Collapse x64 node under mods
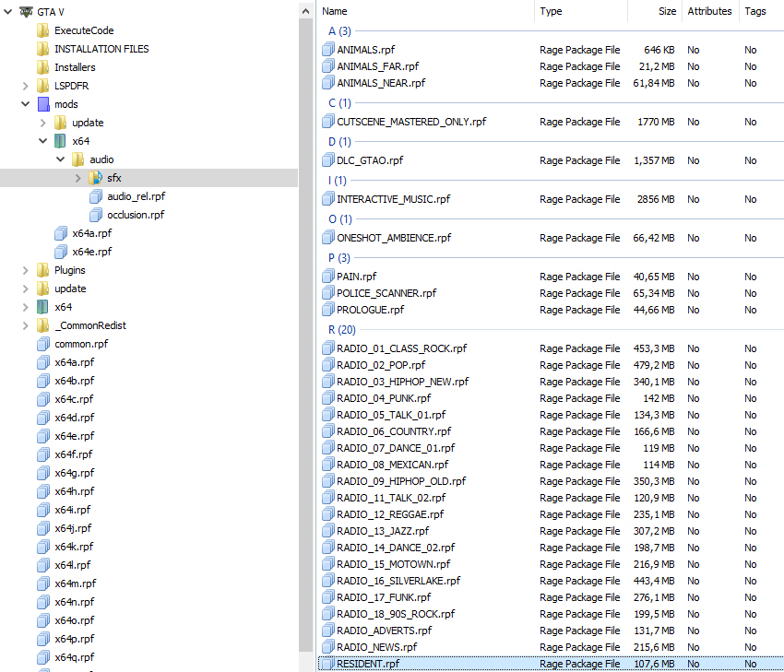The image size is (784, 672). (x=43, y=141)
